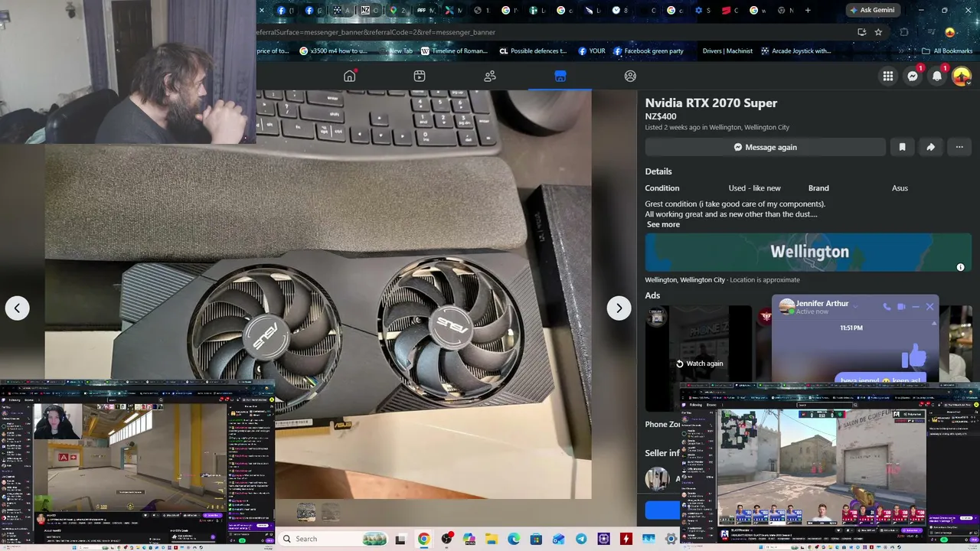
Task: Minimize the Jennifer Arthur chat window
Action: coord(916,307)
